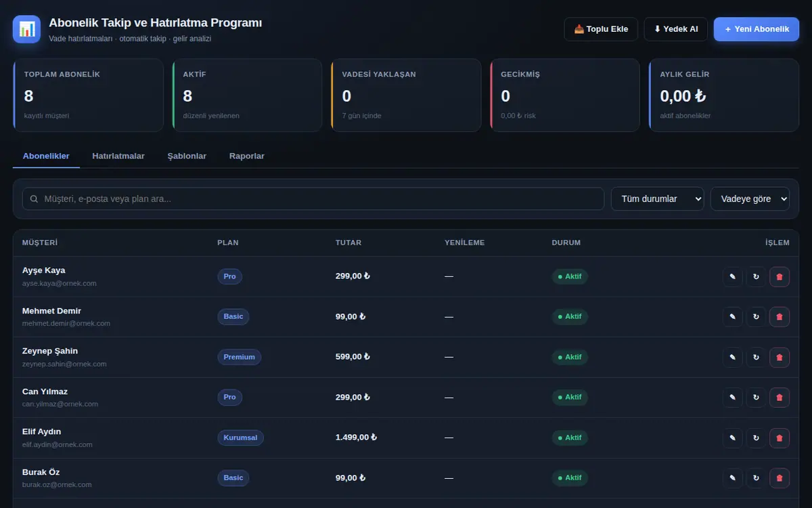Viewport: 812px width, 508px height.
Task: Delete Mehmet Demir's row using trash icon
Action: [780, 317]
